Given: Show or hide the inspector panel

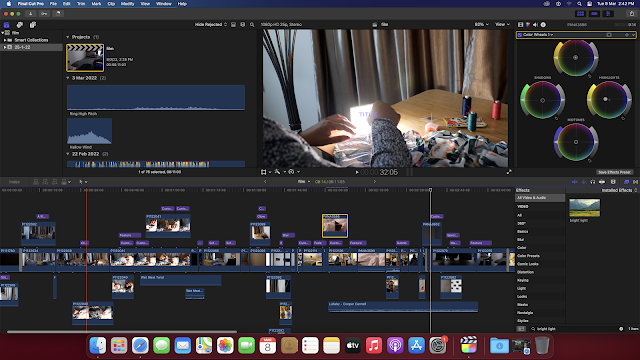Looking at the screenshot, I should tap(608, 13).
